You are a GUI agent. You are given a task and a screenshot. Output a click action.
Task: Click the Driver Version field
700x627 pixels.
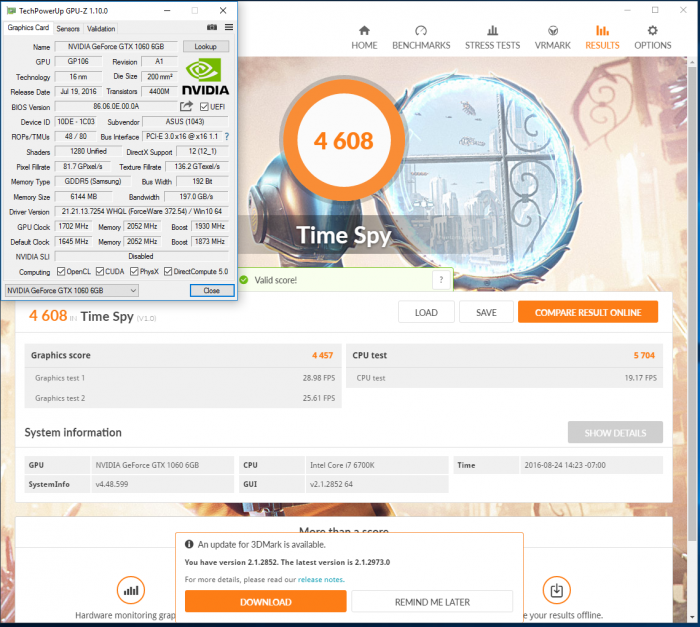coord(142,211)
